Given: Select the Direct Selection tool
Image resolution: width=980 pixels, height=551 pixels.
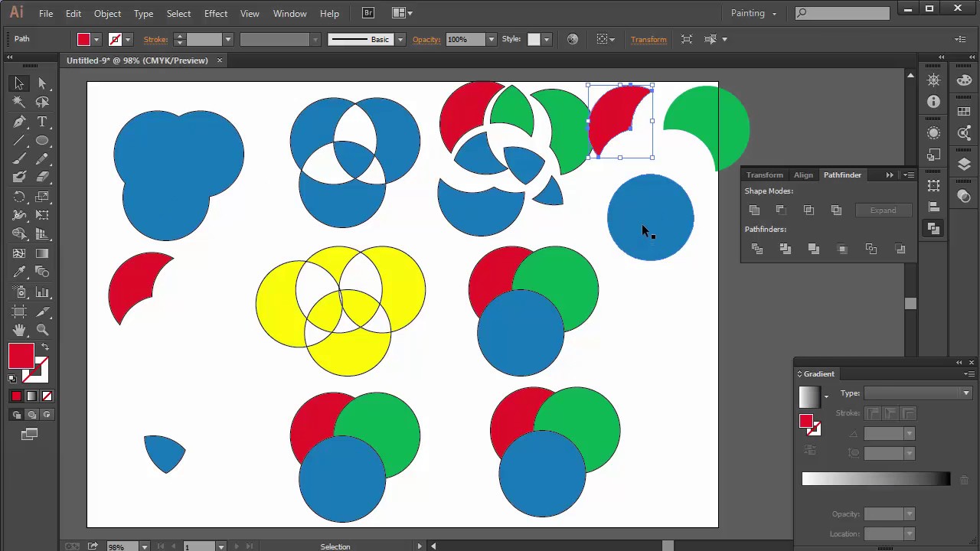Looking at the screenshot, I should 42,83.
